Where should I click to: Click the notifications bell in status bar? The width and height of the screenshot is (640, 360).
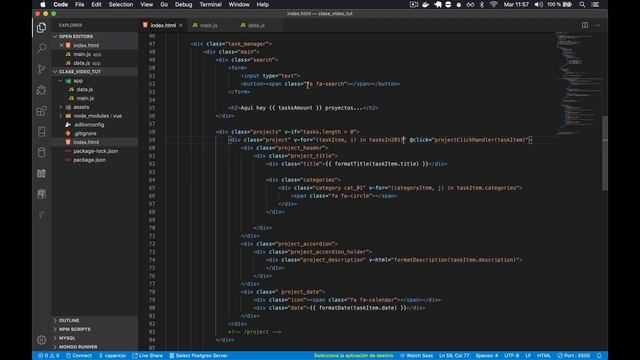(x=599, y=356)
